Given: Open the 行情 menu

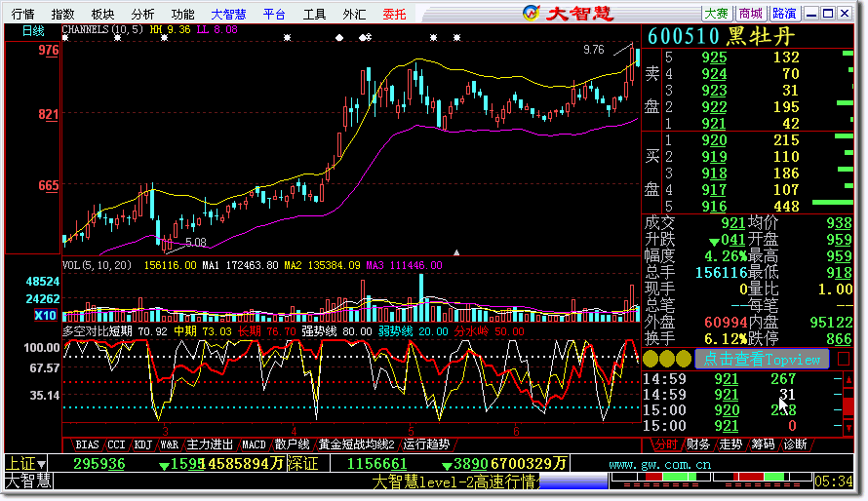Looking at the screenshot, I should (x=23, y=14).
